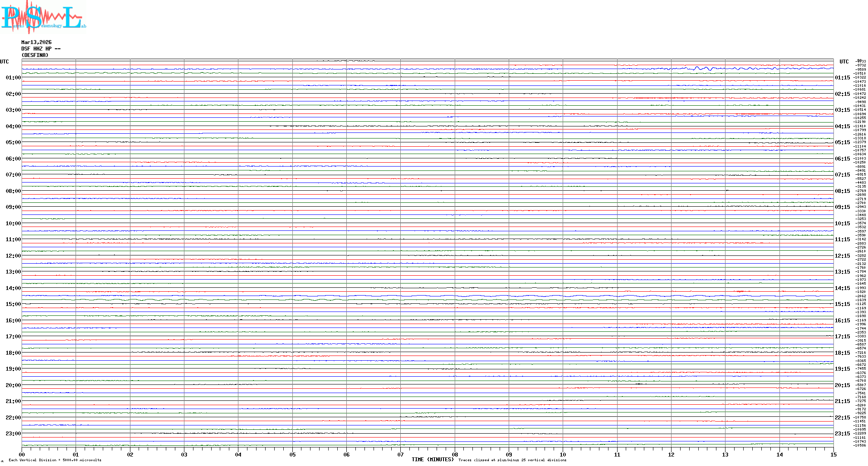Select the 01:00 hour label on left
Image resolution: width=868 pixels, height=466 pixels.
click(x=13, y=78)
